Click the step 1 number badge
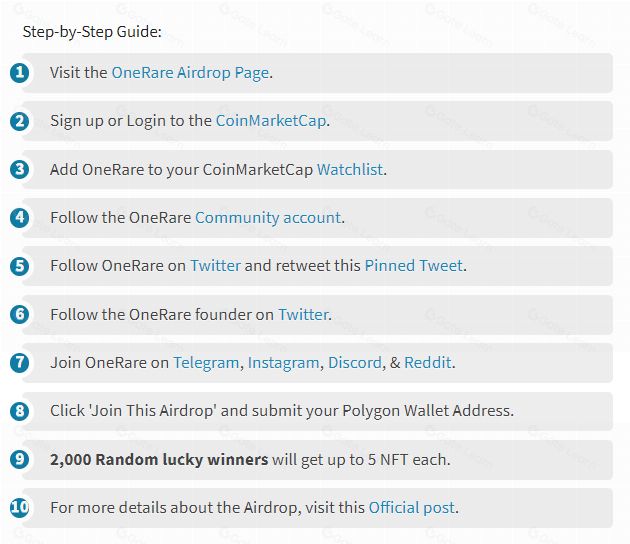The width and height of the screenshot is (630, 544). point(20,72)
